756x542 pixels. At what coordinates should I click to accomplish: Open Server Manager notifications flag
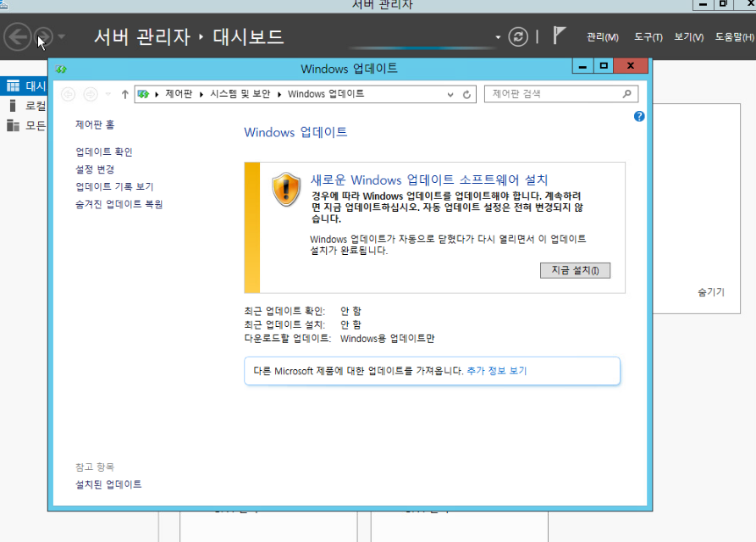pos(558,36)
